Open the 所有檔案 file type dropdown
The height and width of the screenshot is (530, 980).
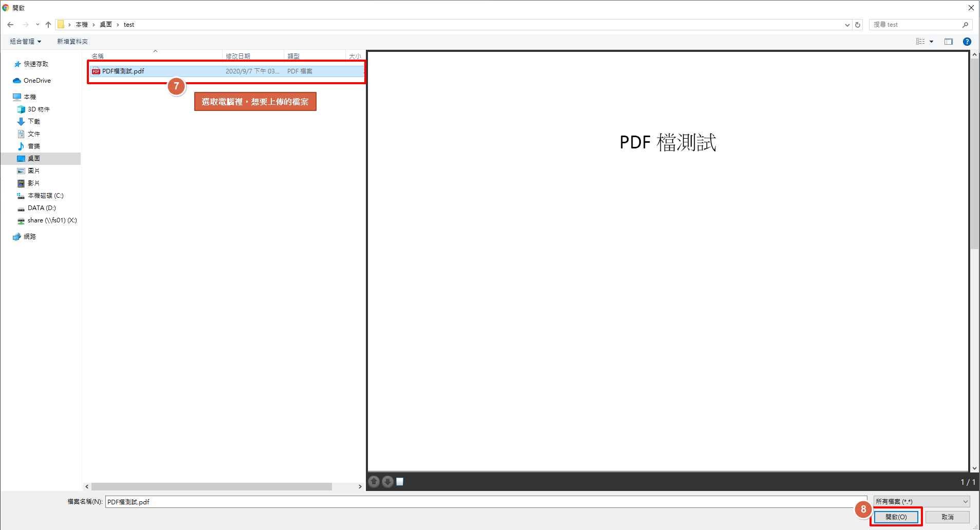pyautogui.click(x=921, y=502)
